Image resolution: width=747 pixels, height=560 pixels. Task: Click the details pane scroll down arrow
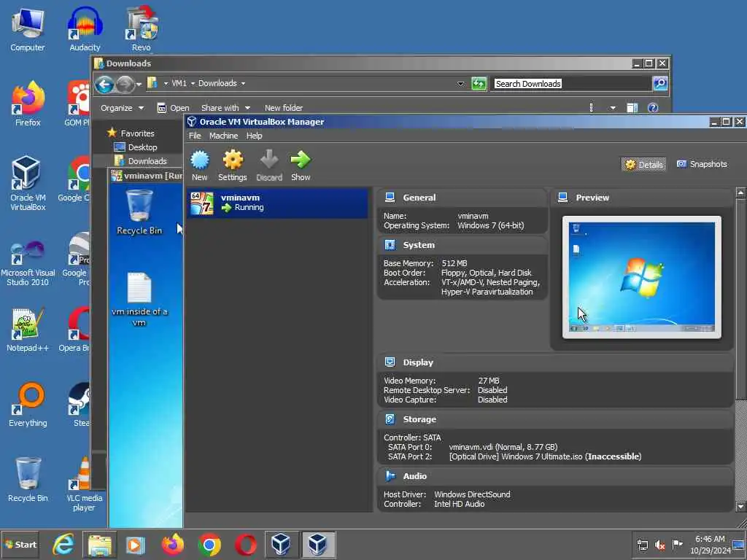pos(740,506)
